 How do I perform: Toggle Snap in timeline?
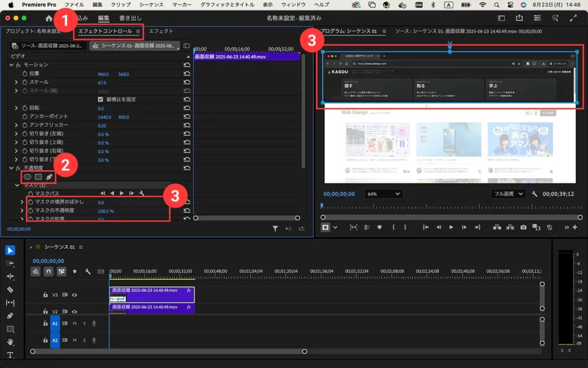coord(48,272)
